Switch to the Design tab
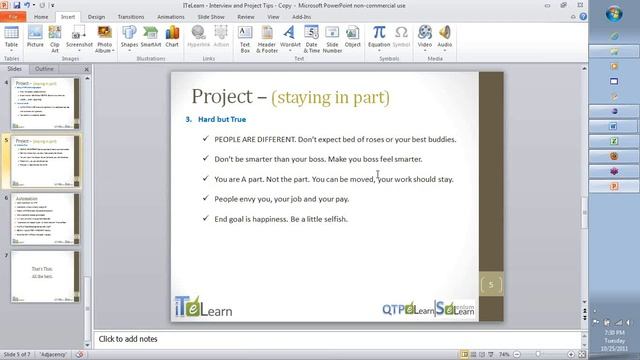 96,17
